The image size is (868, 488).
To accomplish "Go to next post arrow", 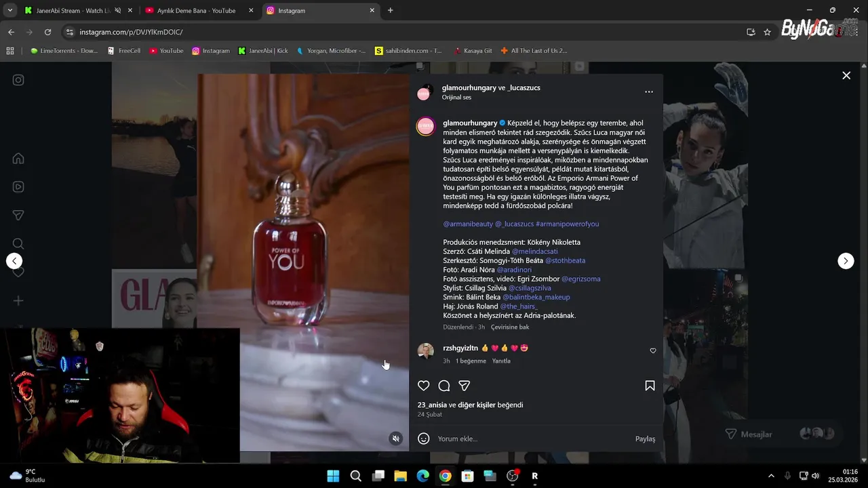I will 846,261.
